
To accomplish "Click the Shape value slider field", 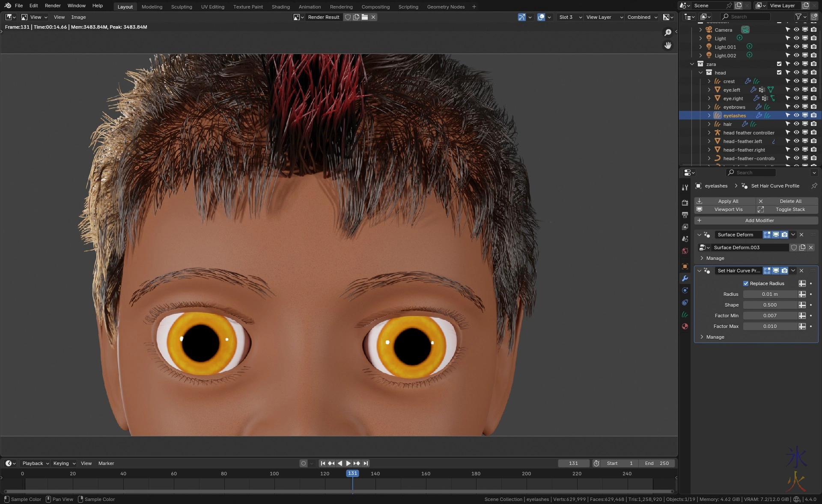I will 770,305.
